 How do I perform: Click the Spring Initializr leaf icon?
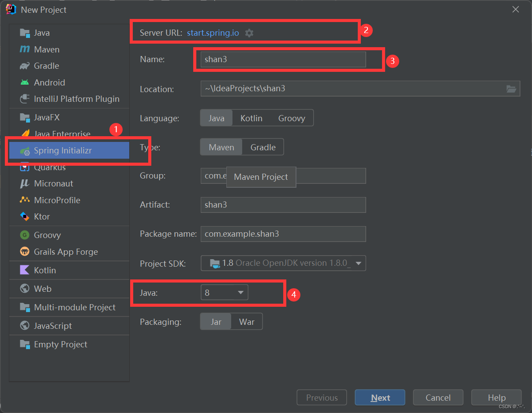pyautogui.click(x=25, y=150)
